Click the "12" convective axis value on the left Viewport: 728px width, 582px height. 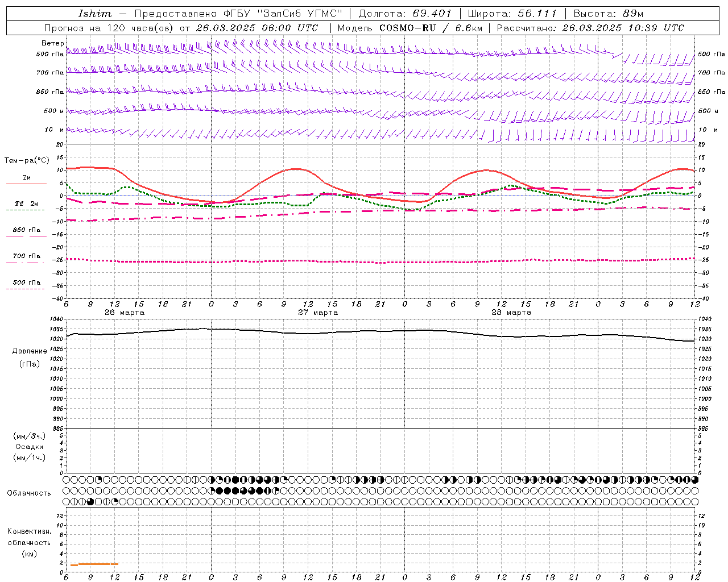60,516
